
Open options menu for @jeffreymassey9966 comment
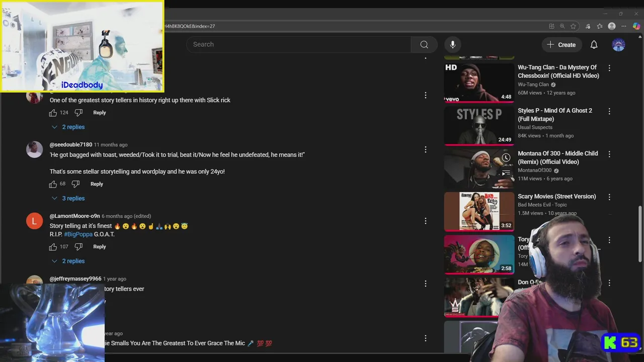point(425,284)
